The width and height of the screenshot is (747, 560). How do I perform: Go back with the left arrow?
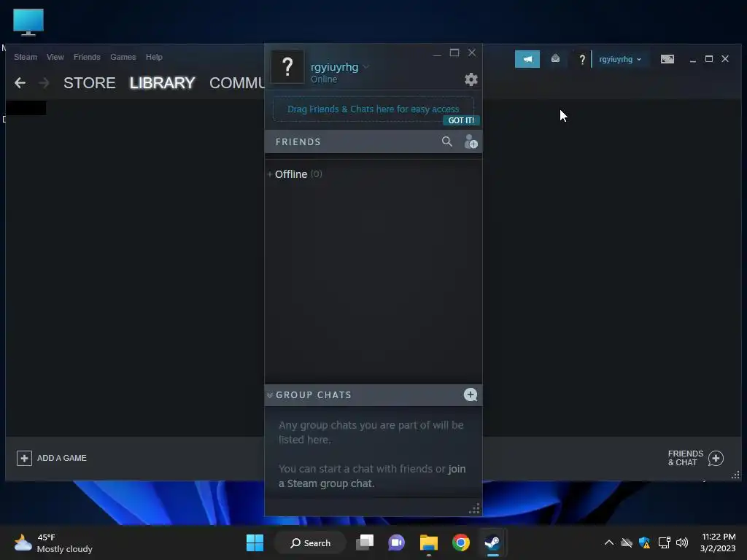(20, 83)
